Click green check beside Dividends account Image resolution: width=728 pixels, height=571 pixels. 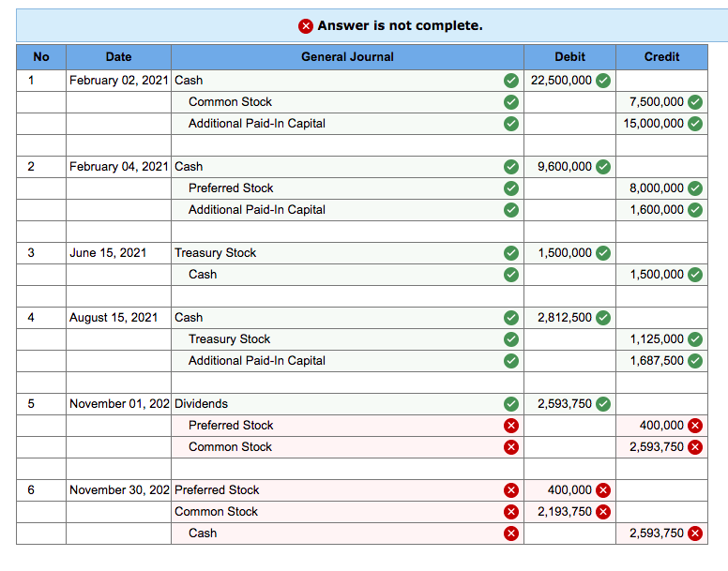[511, 404]
